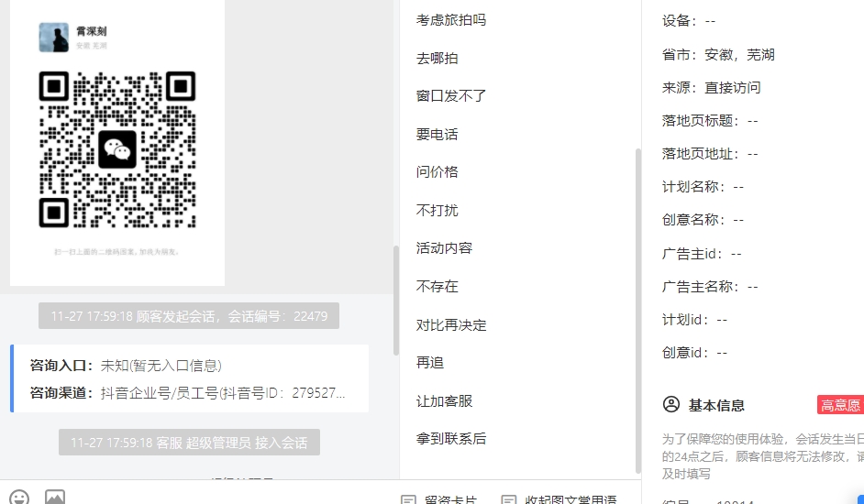This screenshot has width=864, height=504.
Task: Click the 计划名称 field
Action: pos(703,187)
